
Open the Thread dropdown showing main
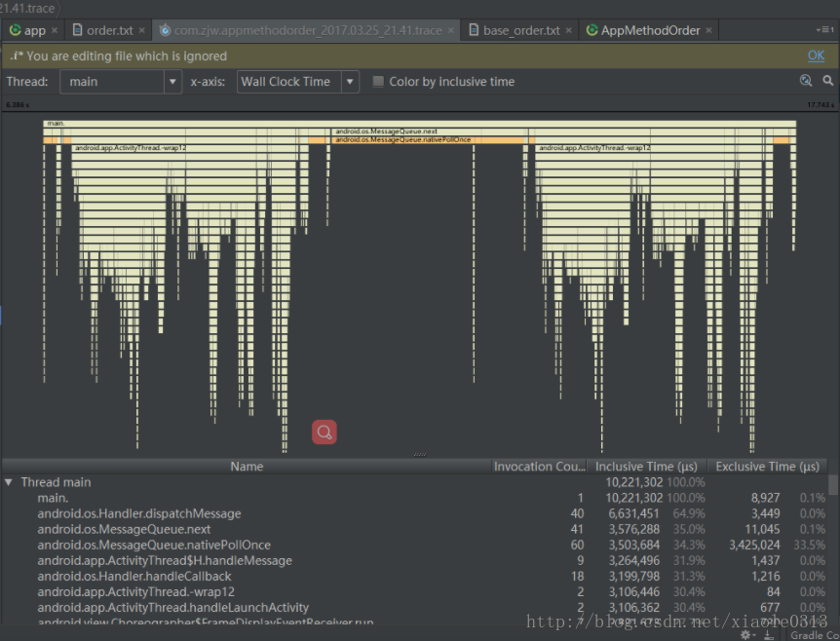point(120,82)
